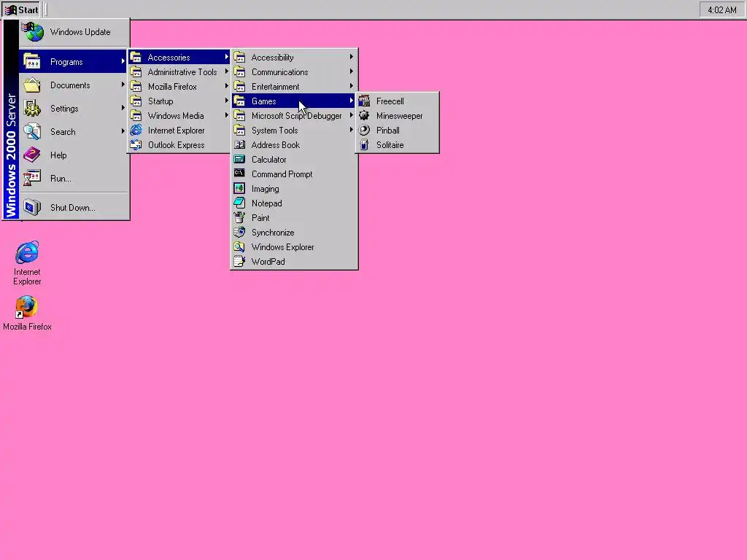This screenshot has width=747, height=560.
Task: Click the Internet Explorer icon in Programs menu
Action: point(136,130)
